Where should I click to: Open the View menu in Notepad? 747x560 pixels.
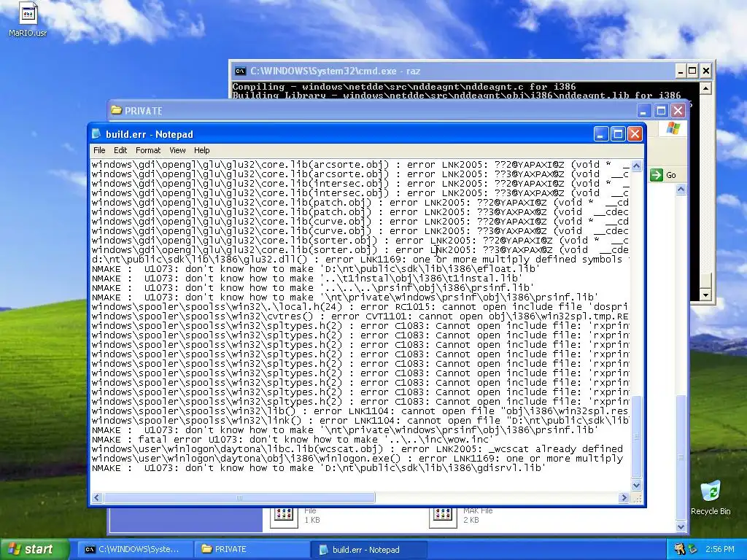(177, 150)
